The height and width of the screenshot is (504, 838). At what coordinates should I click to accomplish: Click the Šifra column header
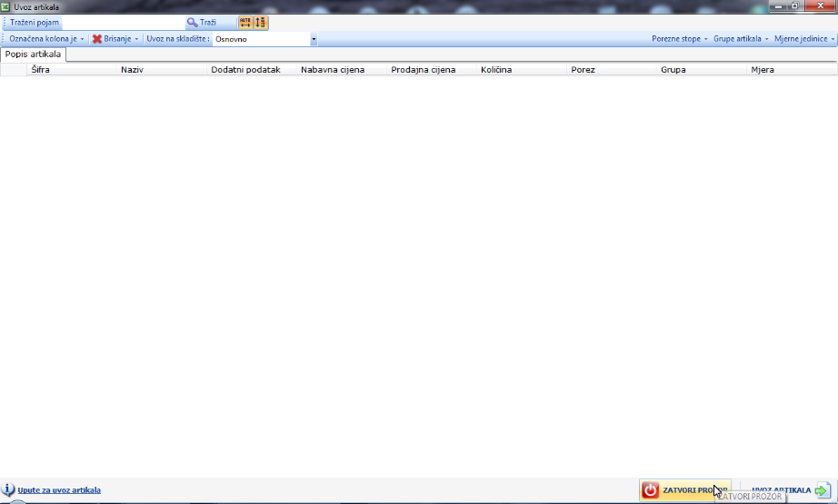[x=71, y=69]
